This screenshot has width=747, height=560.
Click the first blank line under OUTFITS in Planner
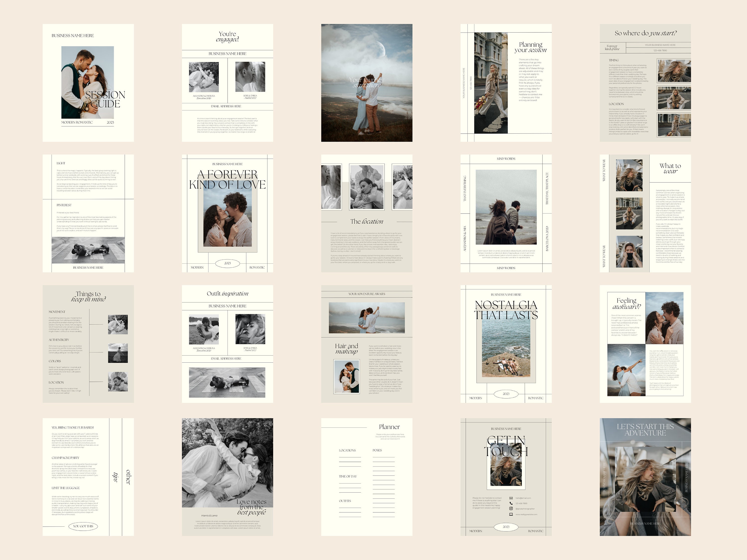[x=350, y=508]
